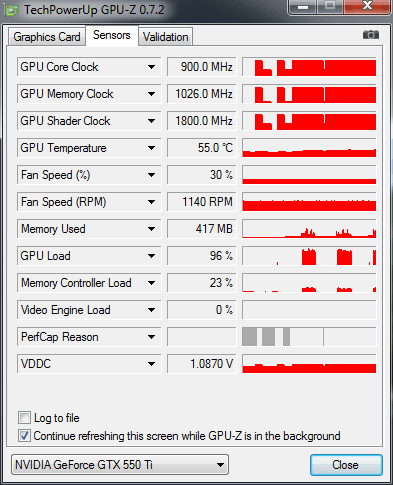Open the VDDC sensor dropdown
Screen dimensions: 393x485
coord(151,364)
